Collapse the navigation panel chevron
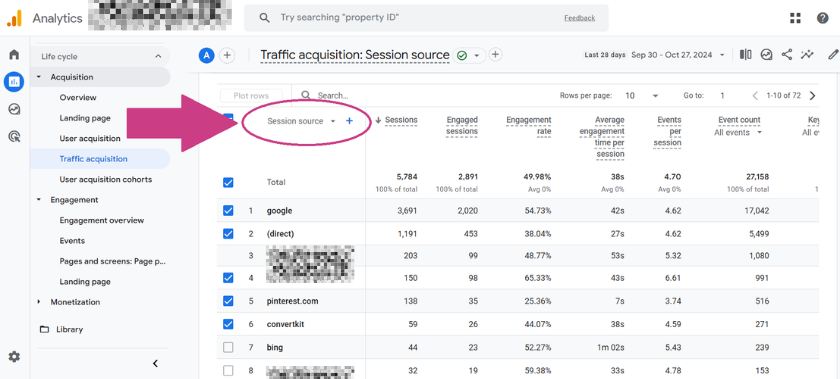This screenshot has height=379, width=840. 155,363
